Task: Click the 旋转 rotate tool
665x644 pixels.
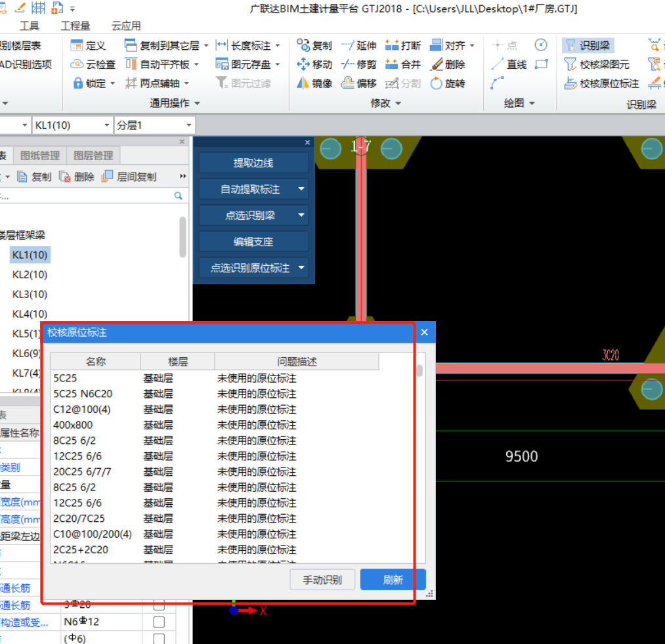Action: click(448, 83)
